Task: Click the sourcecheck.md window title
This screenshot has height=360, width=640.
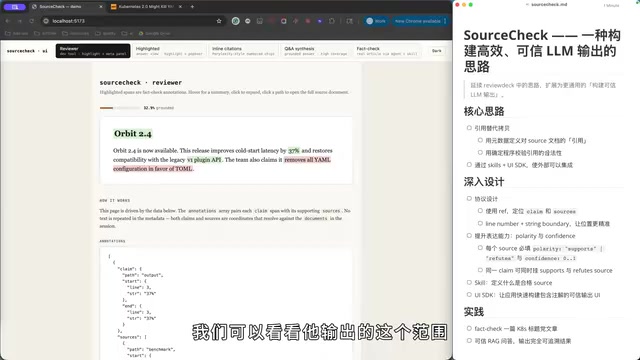Action: tap(549, 4)
